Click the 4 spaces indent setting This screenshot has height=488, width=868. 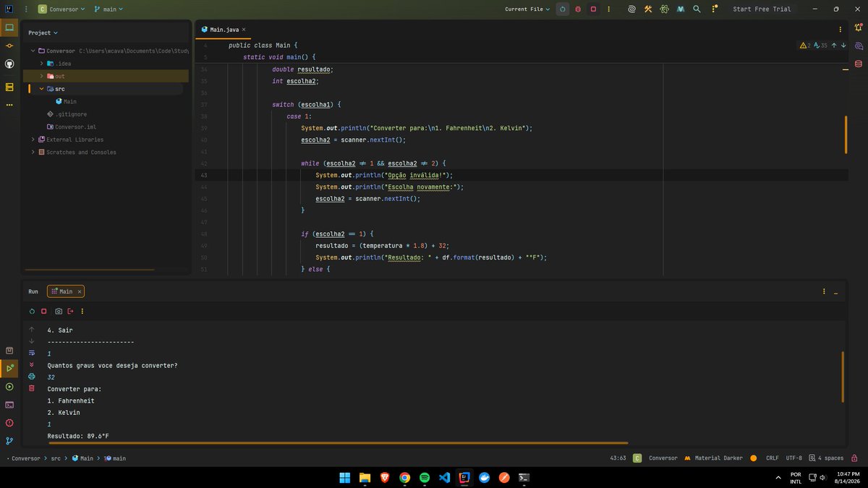827,458
